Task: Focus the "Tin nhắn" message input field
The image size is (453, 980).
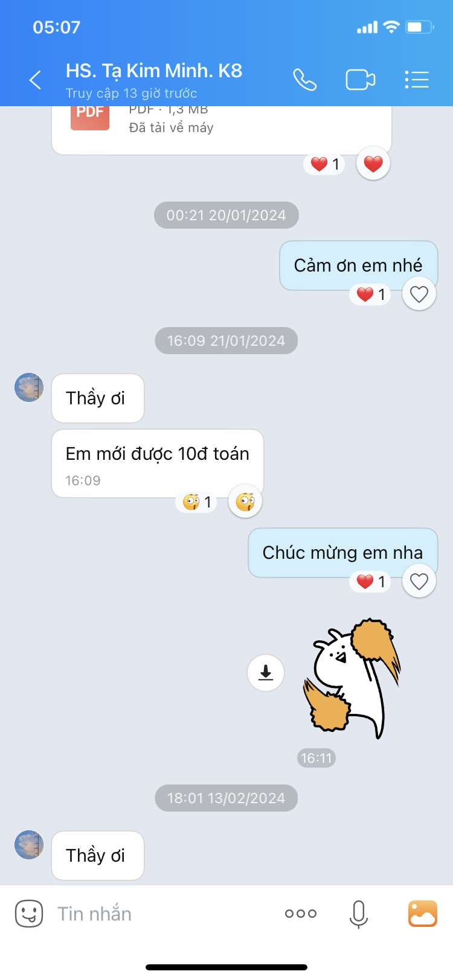Action: (x=163, y=914)
